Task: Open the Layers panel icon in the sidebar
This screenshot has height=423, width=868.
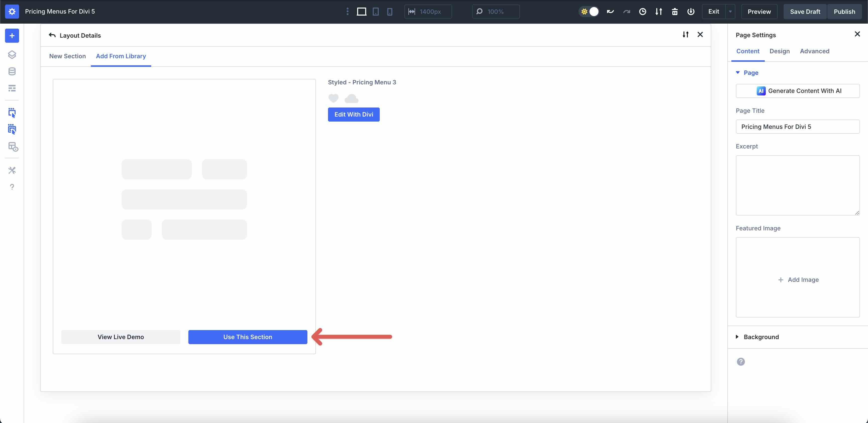Action: coord(12,54)
